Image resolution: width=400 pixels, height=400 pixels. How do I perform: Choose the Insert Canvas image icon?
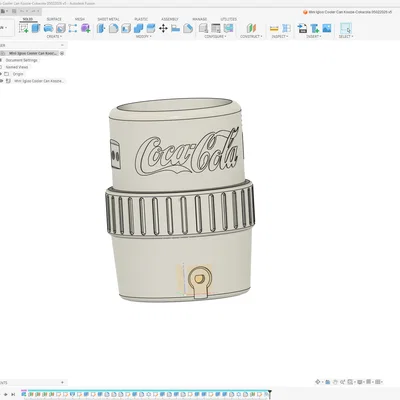point(327,28)
